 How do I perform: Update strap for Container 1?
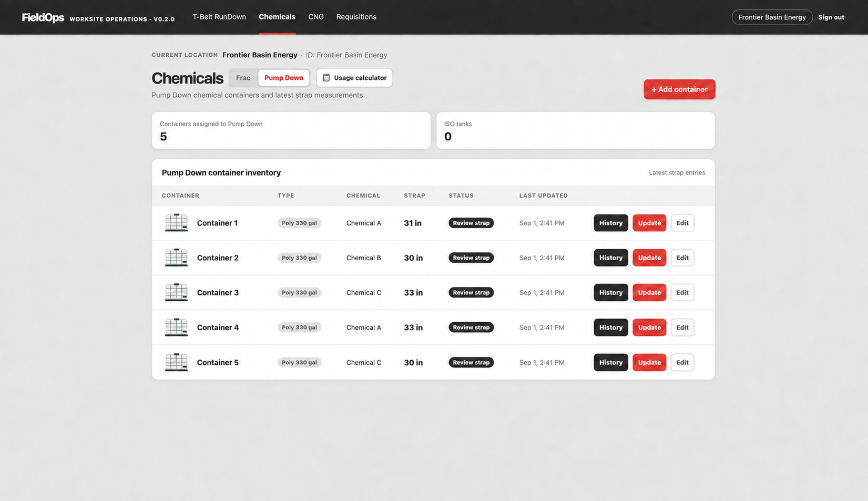point(649,223)
